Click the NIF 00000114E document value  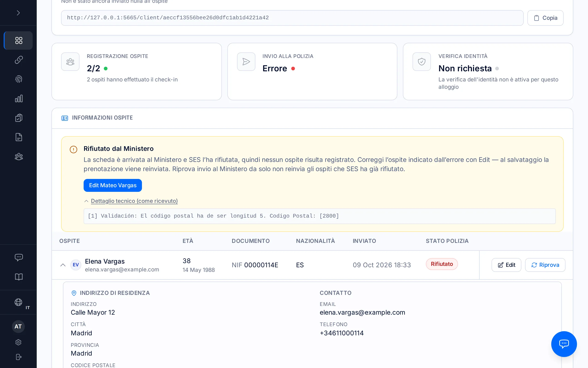pos(255,265)
